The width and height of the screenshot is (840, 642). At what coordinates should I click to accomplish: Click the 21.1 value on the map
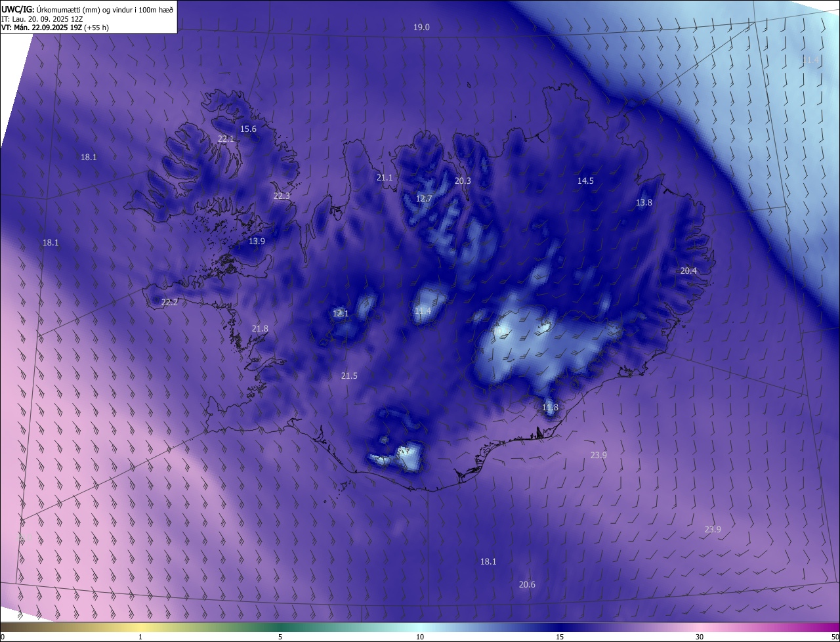pyautogui.click(x=385, y=177)
